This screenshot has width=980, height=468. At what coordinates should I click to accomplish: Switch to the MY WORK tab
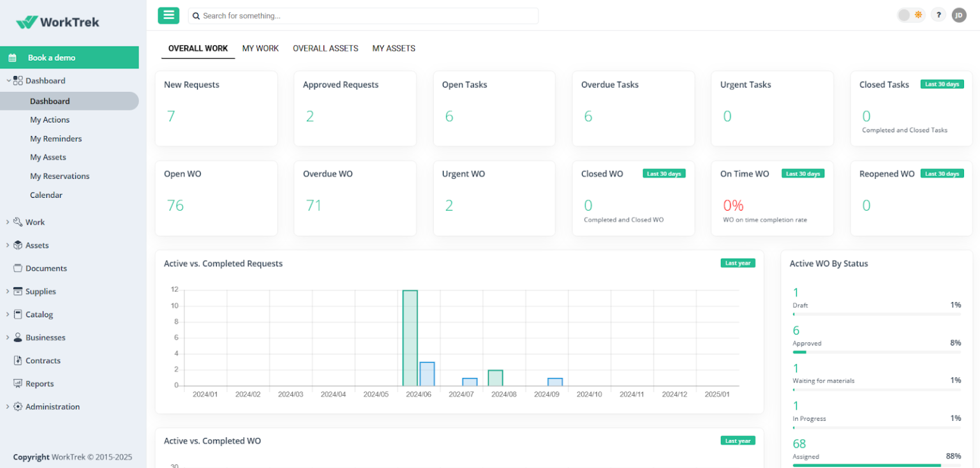pyautogui.click(x=260, y=48)
